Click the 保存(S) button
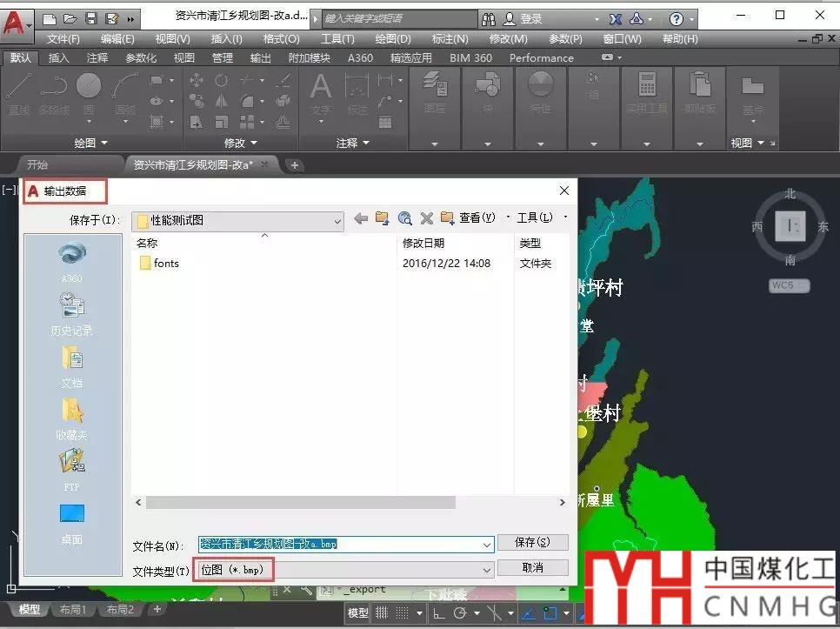The image size is (840, 629). 532,542
